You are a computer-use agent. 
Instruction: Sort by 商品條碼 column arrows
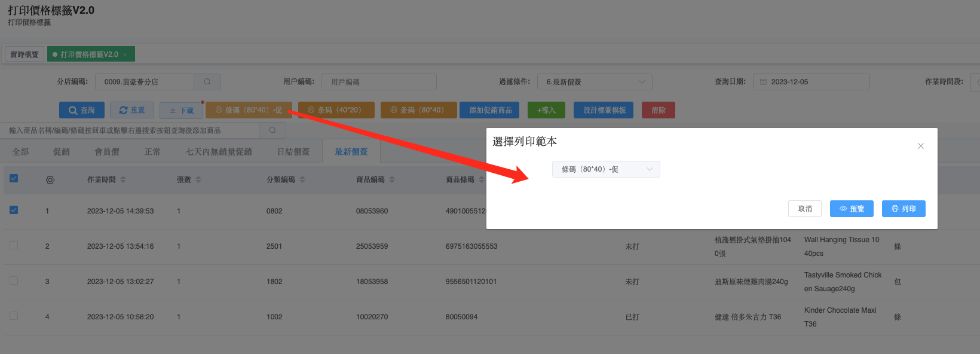(482, 179)
